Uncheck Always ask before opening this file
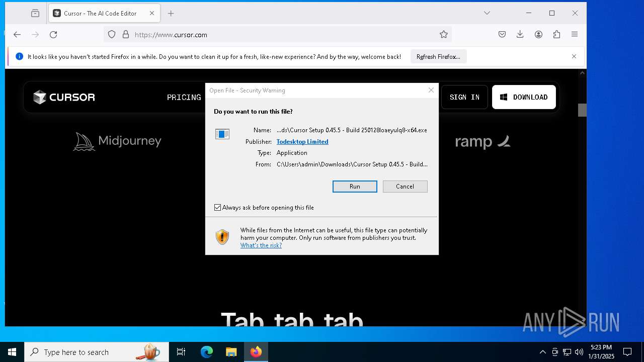 (x=217, y=208)
